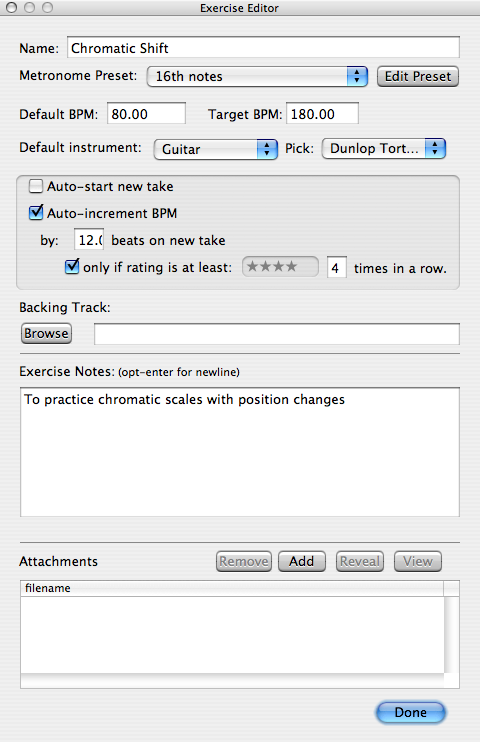Click the Edit Preset button

pos(418,76)
